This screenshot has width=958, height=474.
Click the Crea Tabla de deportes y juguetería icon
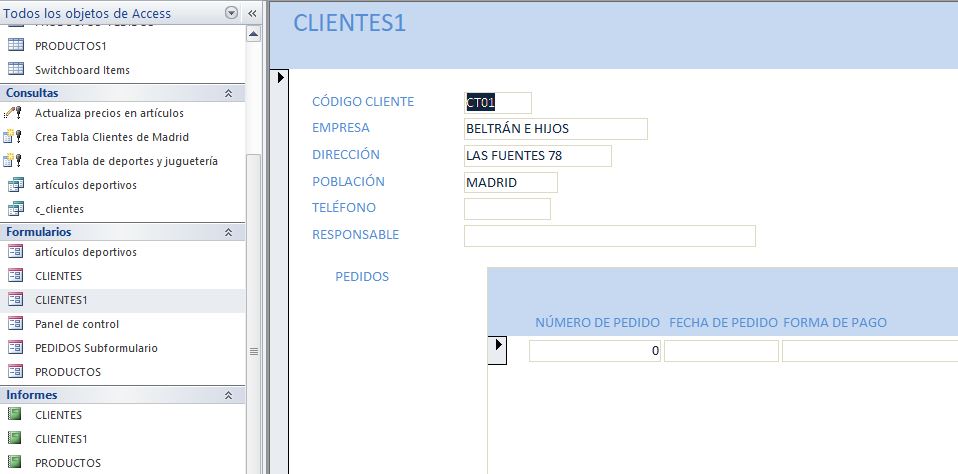coord(12,161)
